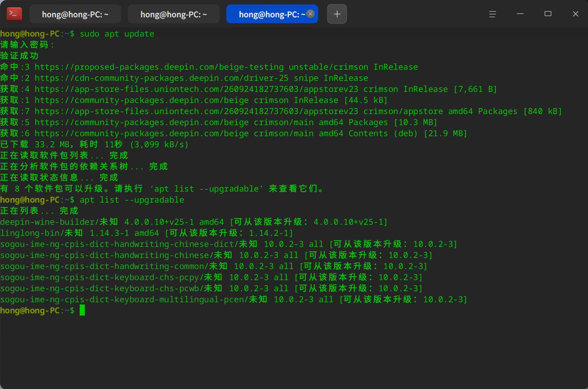Click the '[44.5 kB]' size text
Image resolution: width=588 pixels, height=389 pixels.
pyautogui.click(x=366, y=100)
